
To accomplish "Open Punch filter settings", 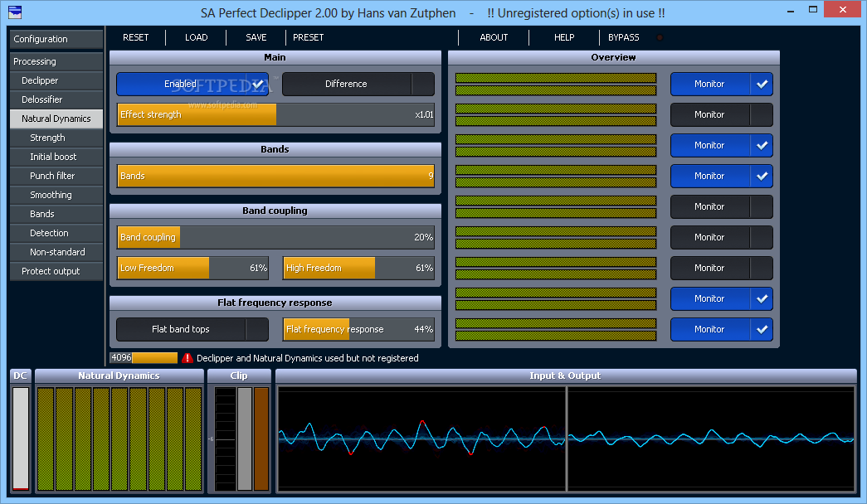I will (x=56, y=176).
